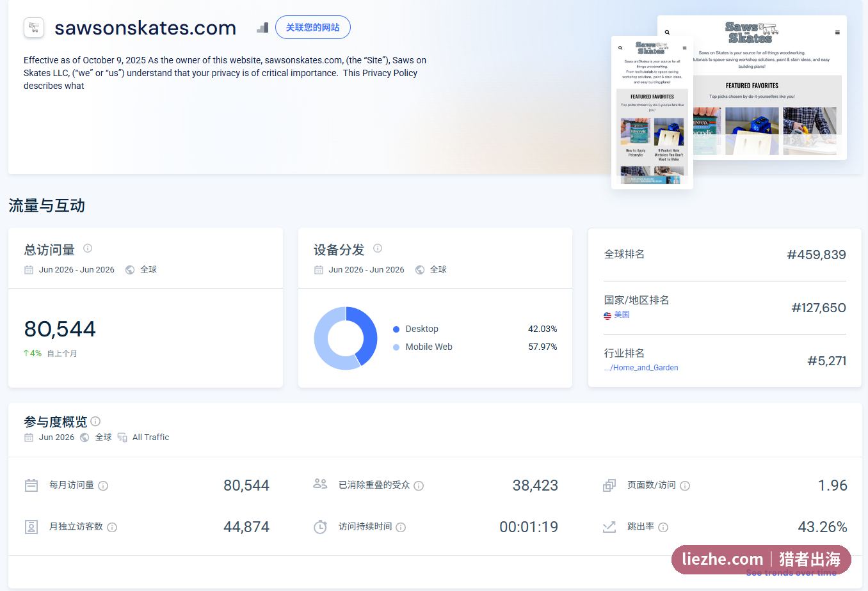Viewport: 868px width, 591px height.
Task: Click globe icon in 总访问量 card
Action: 130,270
